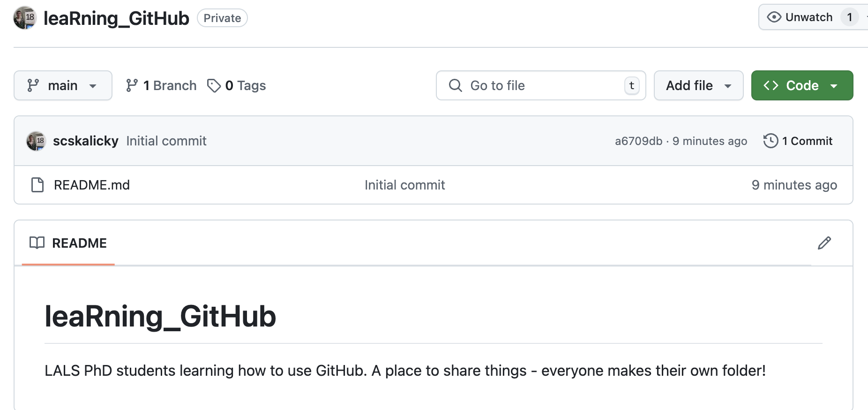Click the clock history icon beside 1 Commit
868x410 pixels.
pos(771,141)
